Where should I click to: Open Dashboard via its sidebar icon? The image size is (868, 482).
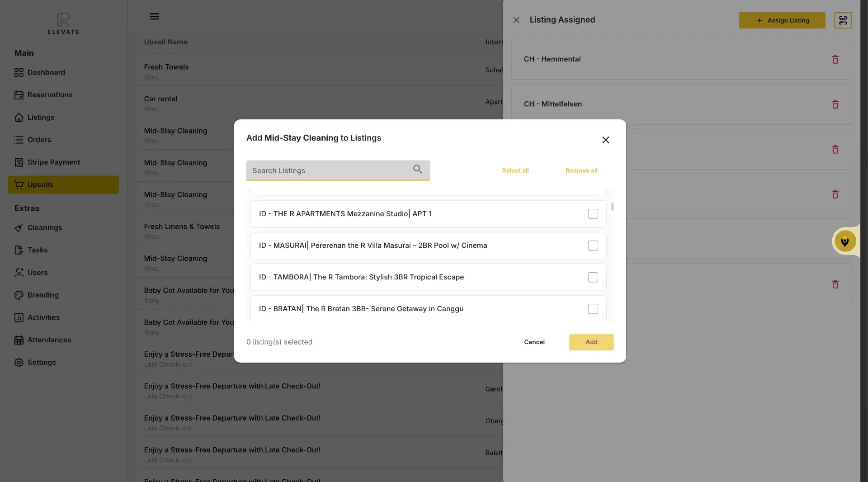tap(19, 72)
